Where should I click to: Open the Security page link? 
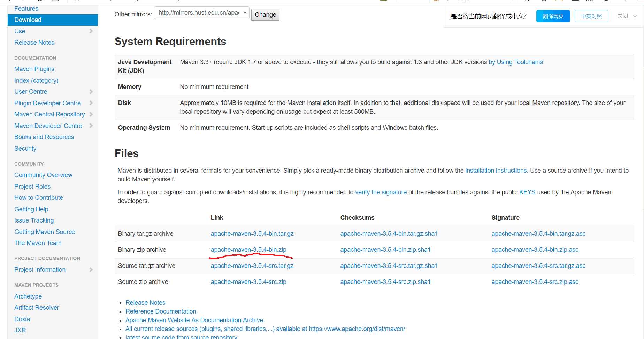(25, 149)
